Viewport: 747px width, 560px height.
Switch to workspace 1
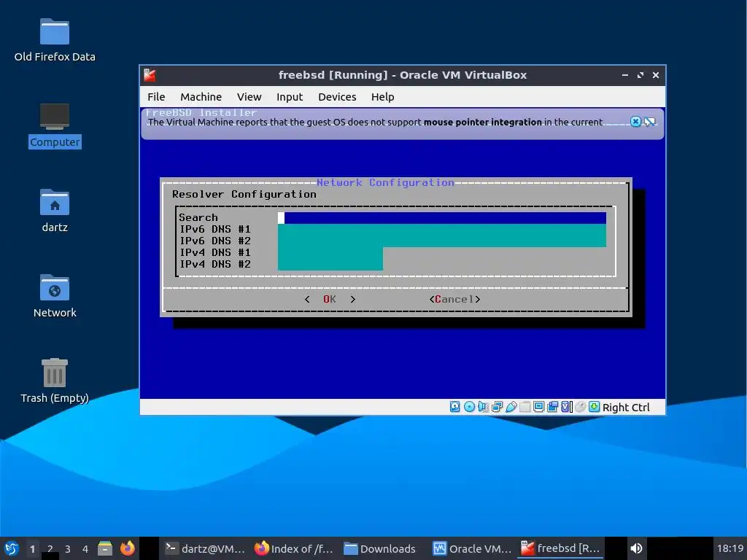32,548
